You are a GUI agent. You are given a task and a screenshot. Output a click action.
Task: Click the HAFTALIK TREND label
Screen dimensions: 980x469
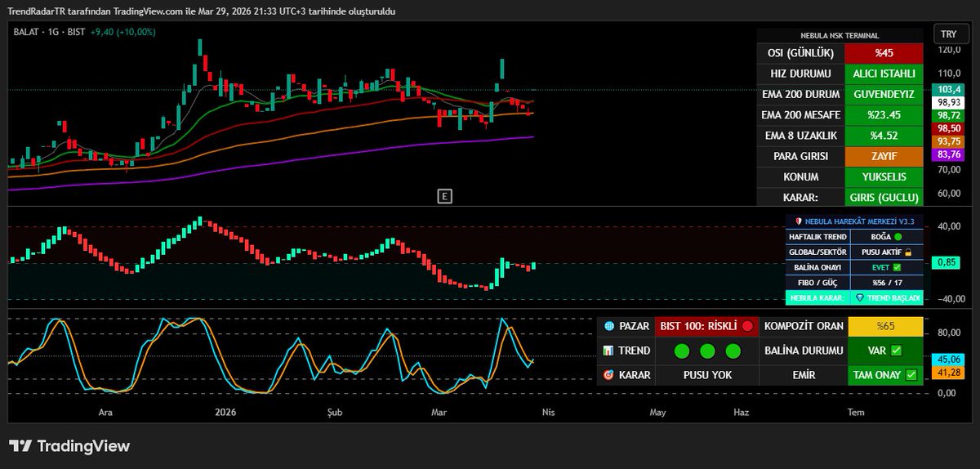coord(817,236)
